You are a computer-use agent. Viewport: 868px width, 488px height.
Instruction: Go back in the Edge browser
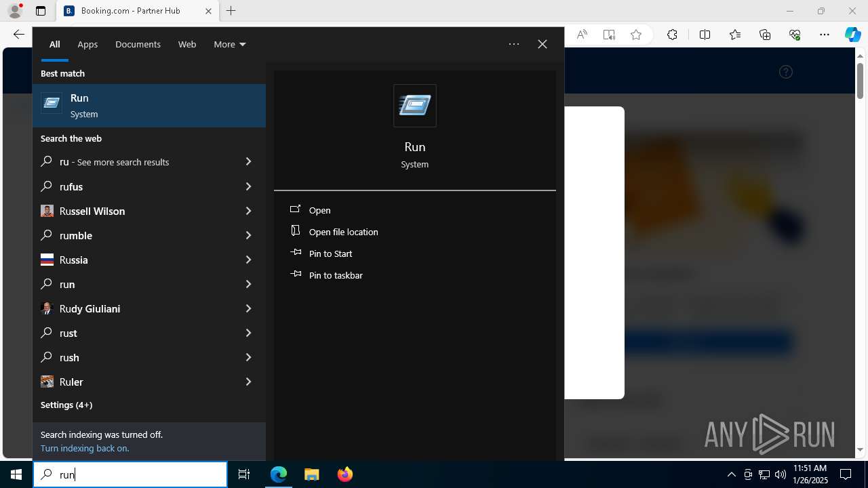click(x=18, y=35)
